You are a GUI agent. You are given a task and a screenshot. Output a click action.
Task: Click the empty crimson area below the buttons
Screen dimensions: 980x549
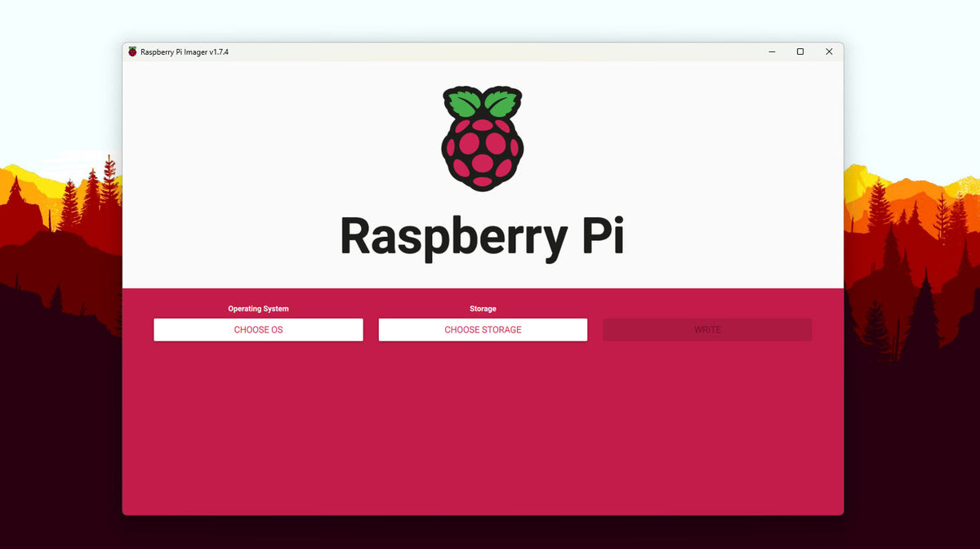(x=482, y=433)
